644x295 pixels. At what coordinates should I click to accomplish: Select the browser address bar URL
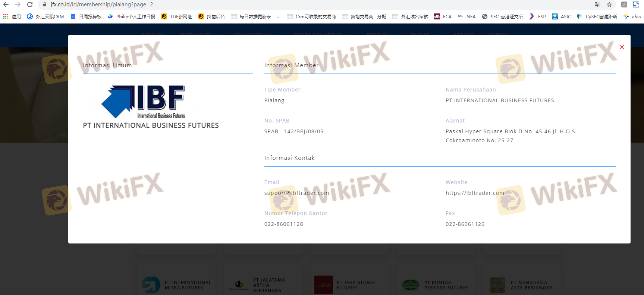tap(102, 4)
